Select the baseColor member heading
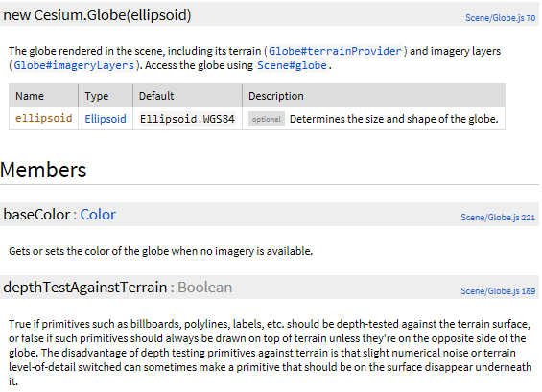 36,215
